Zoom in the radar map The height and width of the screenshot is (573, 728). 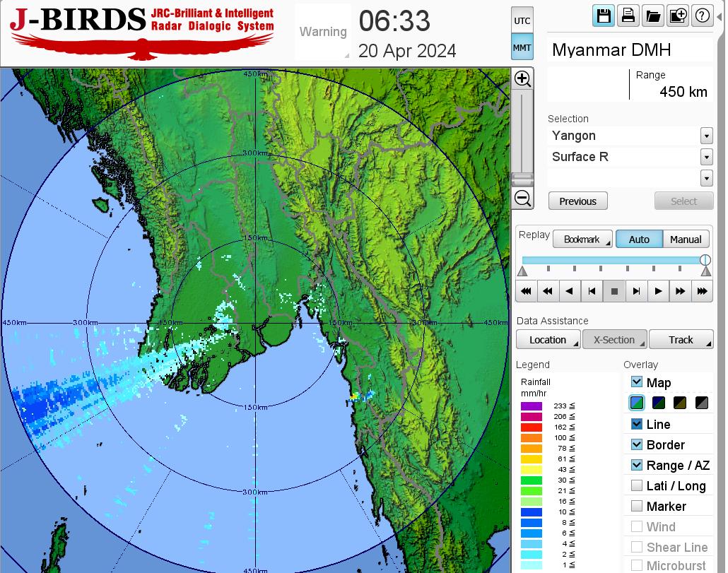[523, 78]
